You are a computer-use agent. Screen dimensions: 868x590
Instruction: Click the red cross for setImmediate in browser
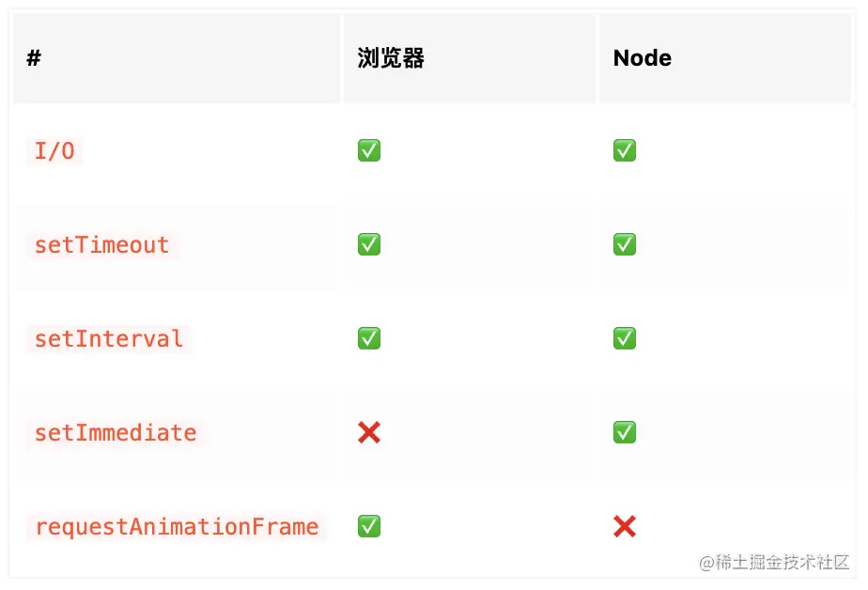tap(368, 432)
